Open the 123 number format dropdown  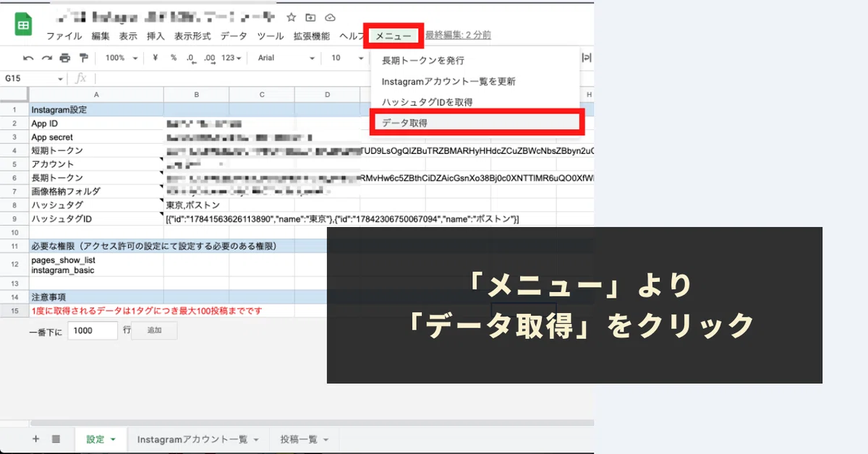[231, 58]
